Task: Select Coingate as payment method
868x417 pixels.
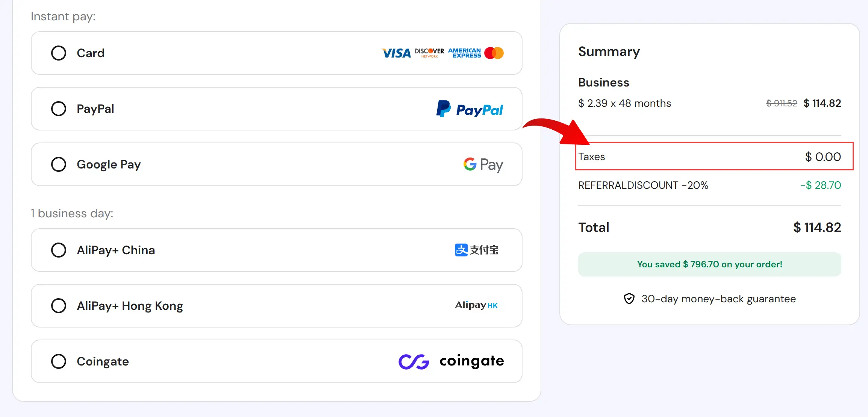Action: tap(59, 361)
